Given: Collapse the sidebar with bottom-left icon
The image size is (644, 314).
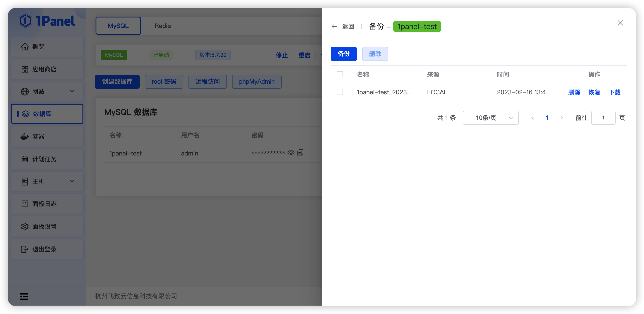Looking at the screenshot, I should (x=24, y=296).
